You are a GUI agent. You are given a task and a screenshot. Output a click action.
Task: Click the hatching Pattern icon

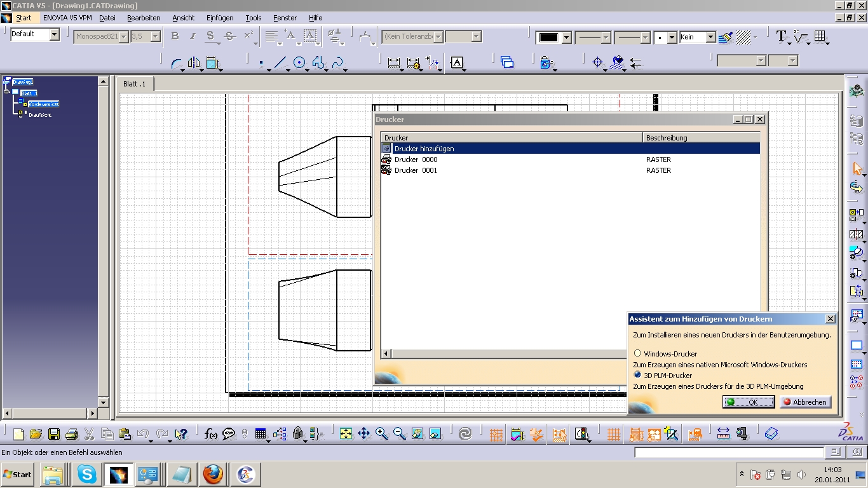(743, 37)
